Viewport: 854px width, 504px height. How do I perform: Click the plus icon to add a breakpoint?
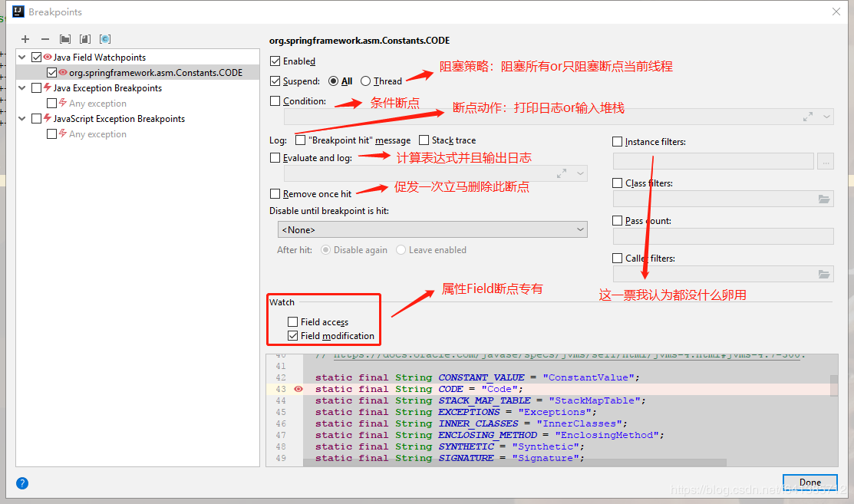tap(25, 39)
